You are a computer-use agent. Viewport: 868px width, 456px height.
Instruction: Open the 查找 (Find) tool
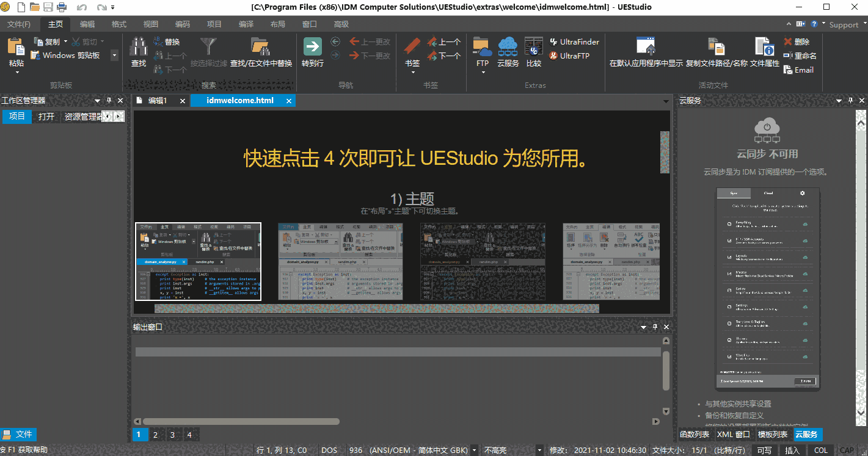[x=138, y=54]
